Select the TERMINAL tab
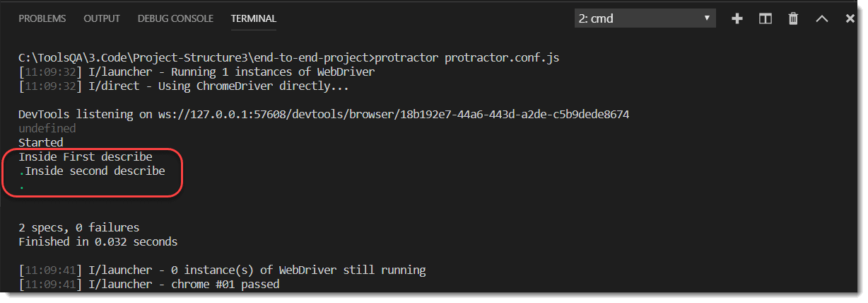This screenshot has width=868, height=303. click(x=253, y=19)
